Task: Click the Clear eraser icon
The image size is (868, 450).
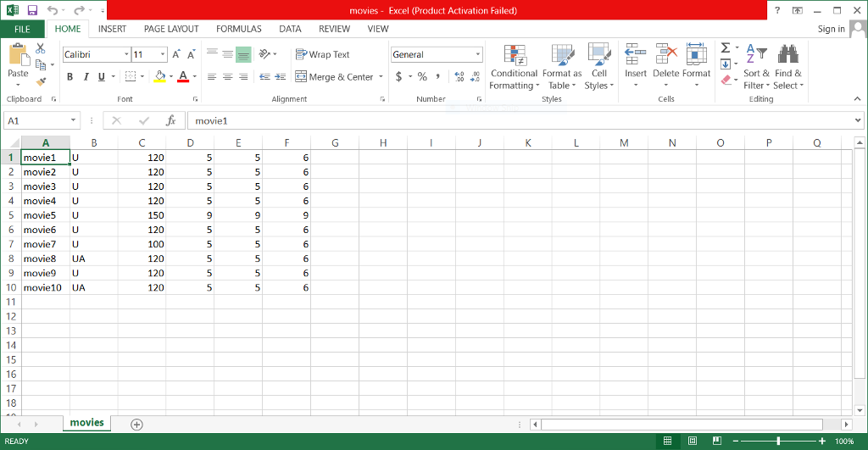Action: 726,81
